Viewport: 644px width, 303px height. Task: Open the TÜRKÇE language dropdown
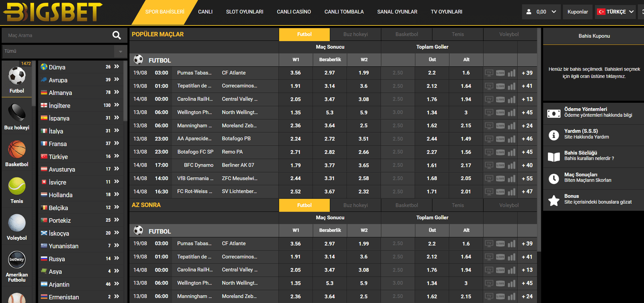click(x=615, y=12)
